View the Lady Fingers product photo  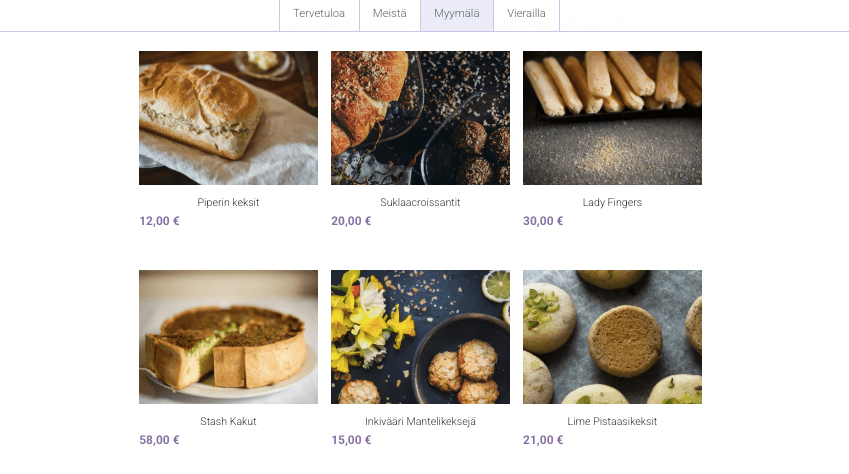tap(612, 118)
